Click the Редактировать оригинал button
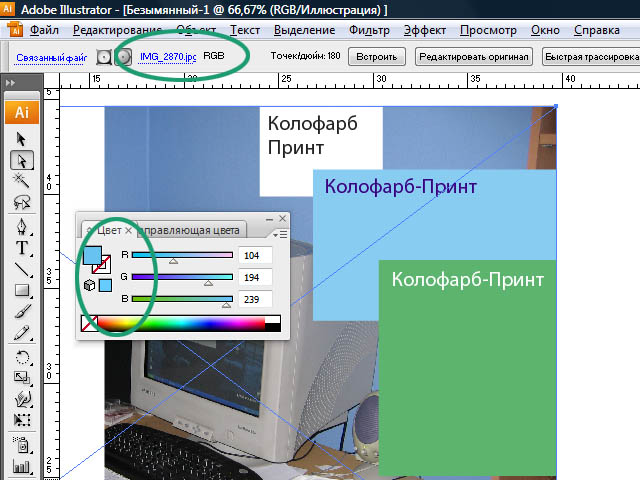 474,56
